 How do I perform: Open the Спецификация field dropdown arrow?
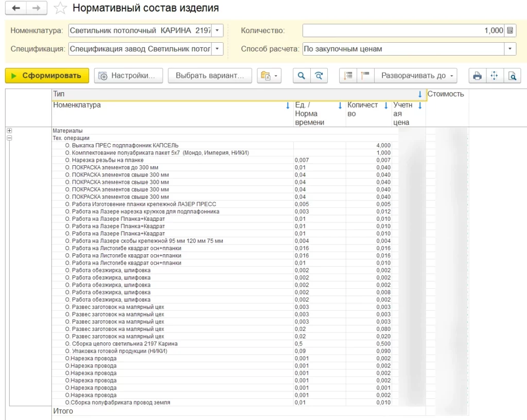click(217, 49)
